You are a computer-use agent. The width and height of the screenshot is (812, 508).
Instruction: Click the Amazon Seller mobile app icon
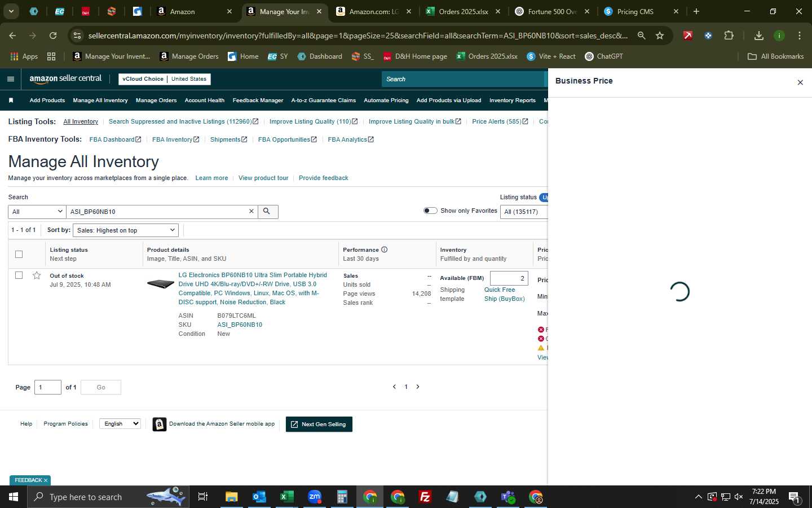pos(160,424)
